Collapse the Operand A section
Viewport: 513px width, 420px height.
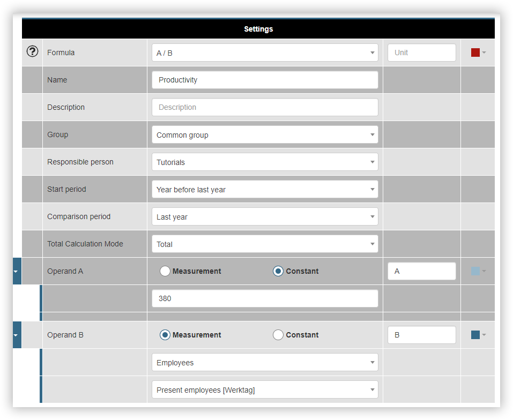tap(16, 271)
